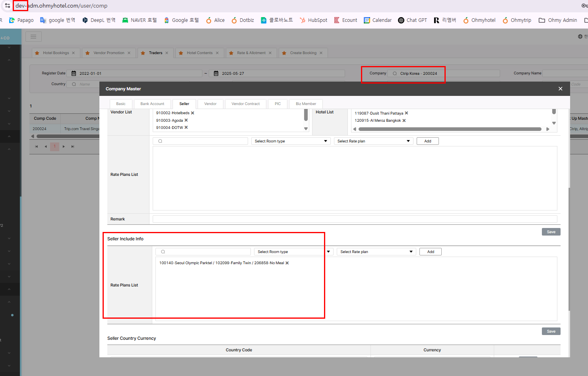This screenshot has width=588, height=376.
Task: Open upper Select Room type dropdown
Action: [291, 141]
